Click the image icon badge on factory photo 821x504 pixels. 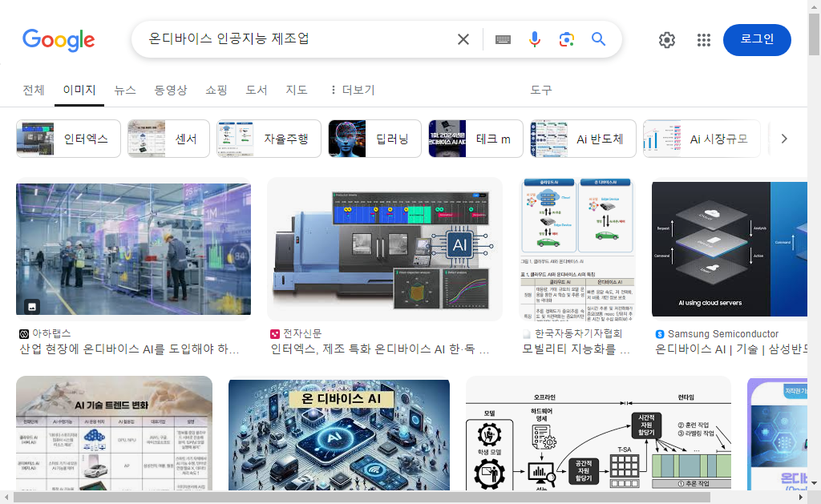32,307
